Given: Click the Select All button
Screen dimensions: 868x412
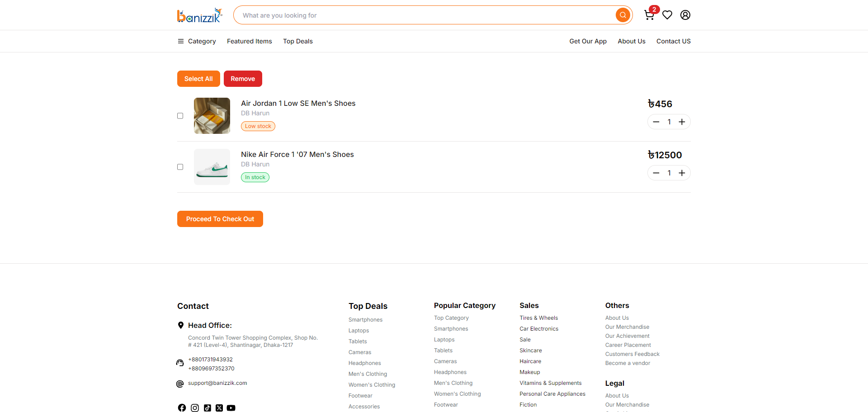Looking at the screenshot, I should (198, 79).
